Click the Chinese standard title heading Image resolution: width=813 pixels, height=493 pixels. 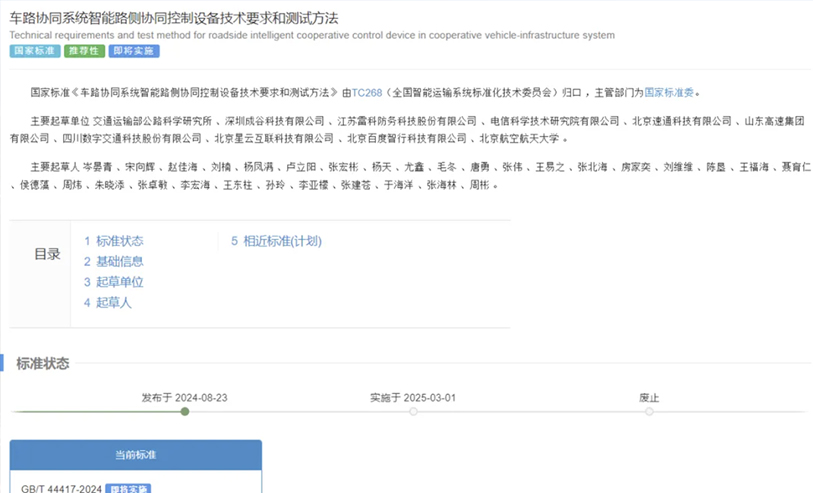174,18
